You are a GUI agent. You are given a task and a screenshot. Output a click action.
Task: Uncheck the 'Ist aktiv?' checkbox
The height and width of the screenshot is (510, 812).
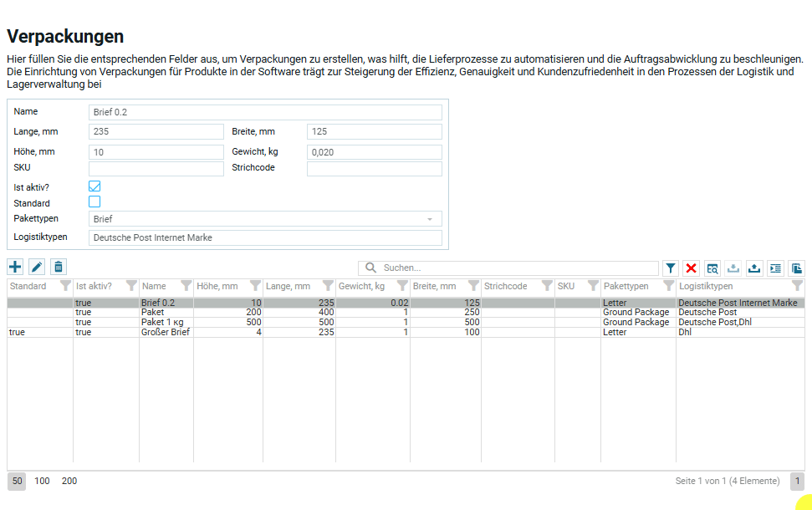(94, 186)
